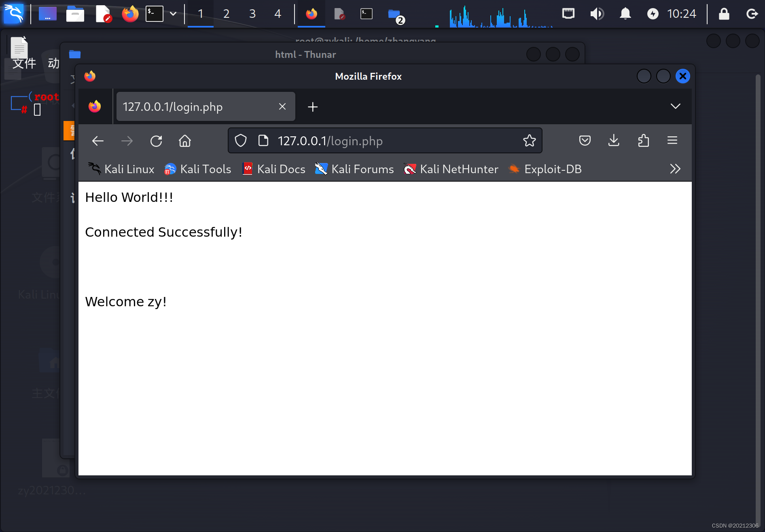This screenshot has width=765, height=532.
Task: Open the Kali dragon applications menu
Action: click(13, 14)
